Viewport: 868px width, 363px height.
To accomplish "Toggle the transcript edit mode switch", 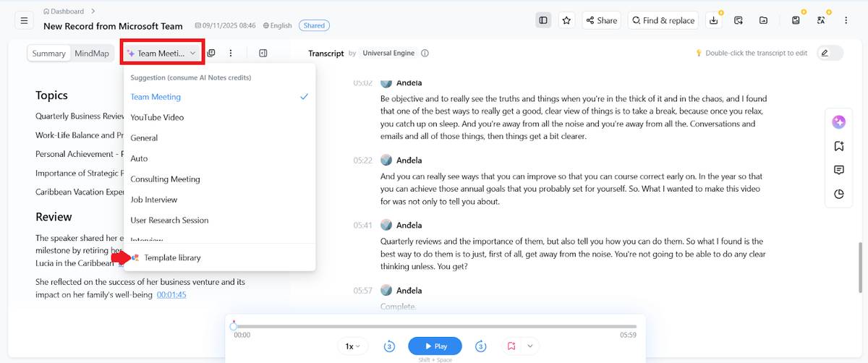I will tap(830, 53).
